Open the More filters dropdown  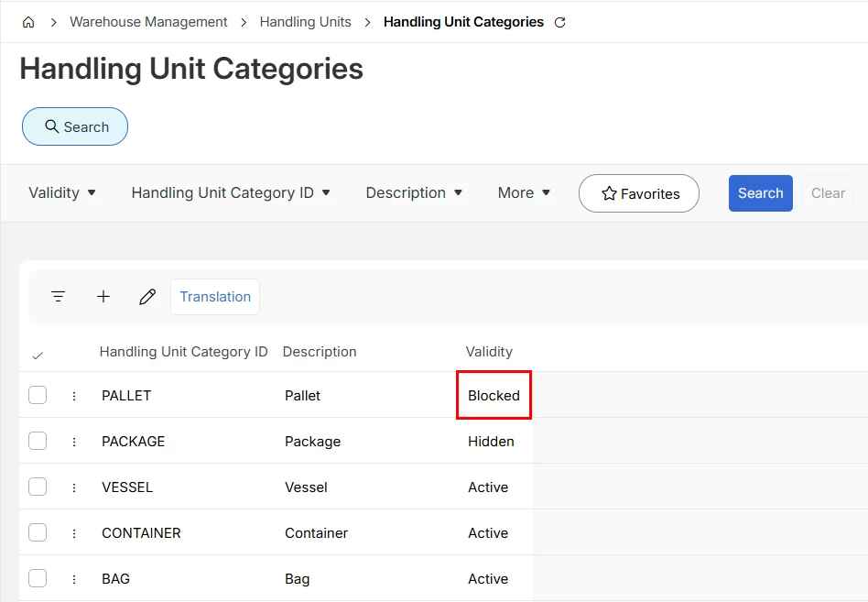524,193
